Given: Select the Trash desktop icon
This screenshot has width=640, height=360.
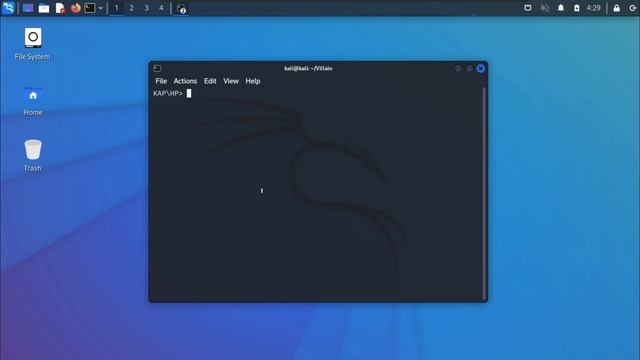Looking at the screenshot, I should (33, 156).
